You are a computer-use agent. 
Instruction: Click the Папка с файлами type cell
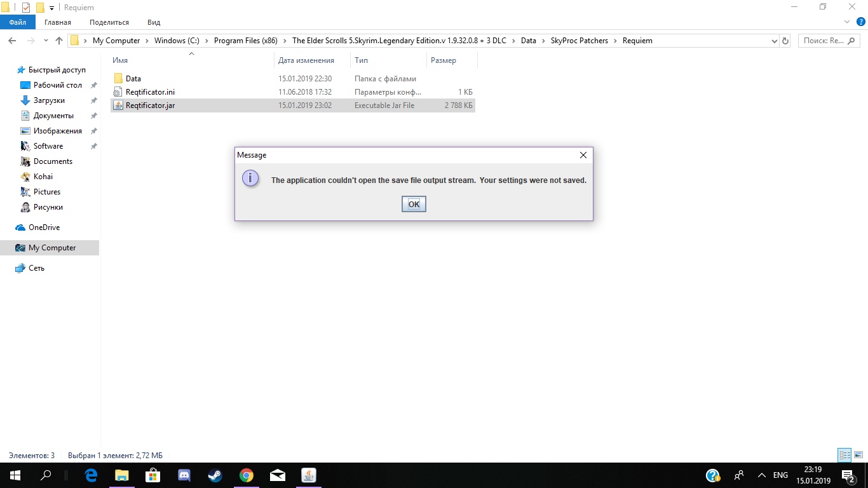(x=385, y=79)
